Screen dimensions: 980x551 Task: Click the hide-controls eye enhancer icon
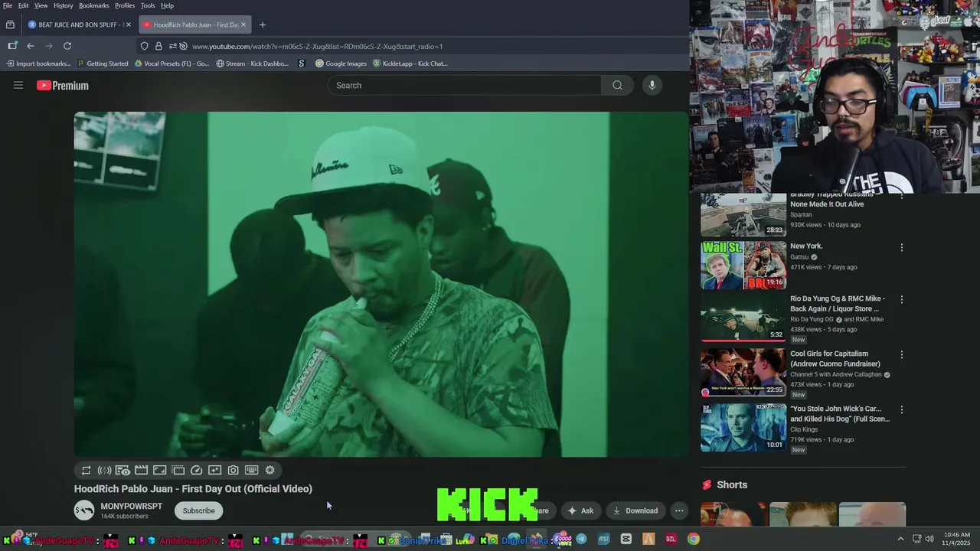pos(122,471)
